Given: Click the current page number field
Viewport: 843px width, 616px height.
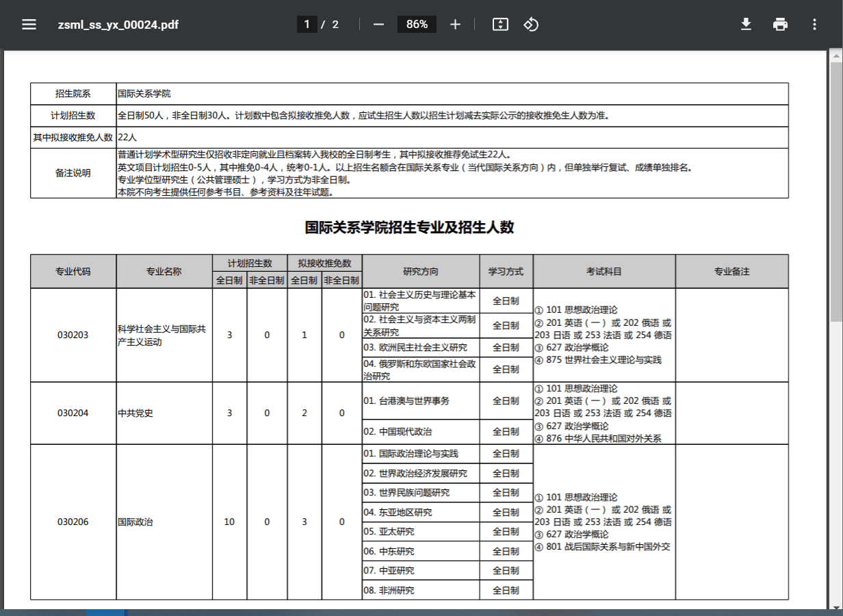Looking at the screenshot, I should 307,25.
